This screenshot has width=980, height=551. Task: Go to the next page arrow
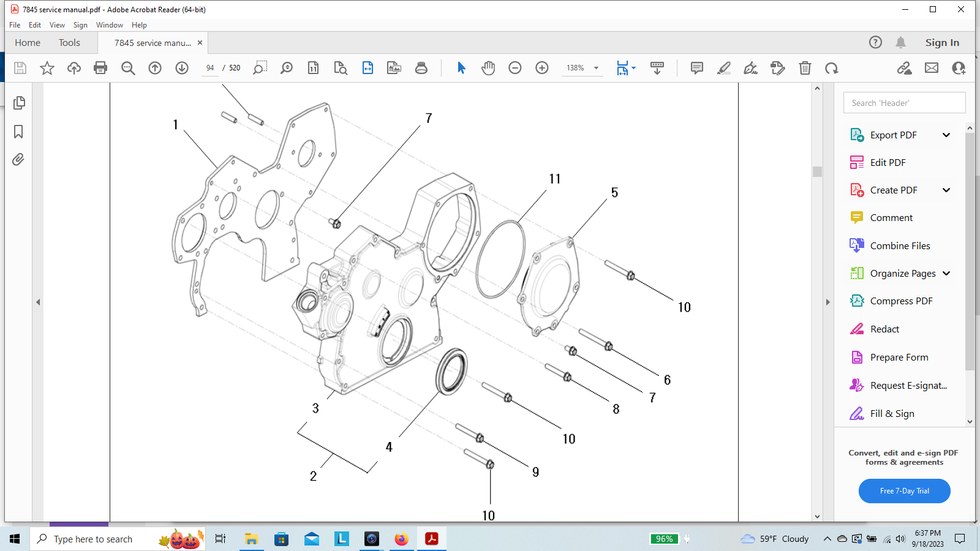click(182, 68)
